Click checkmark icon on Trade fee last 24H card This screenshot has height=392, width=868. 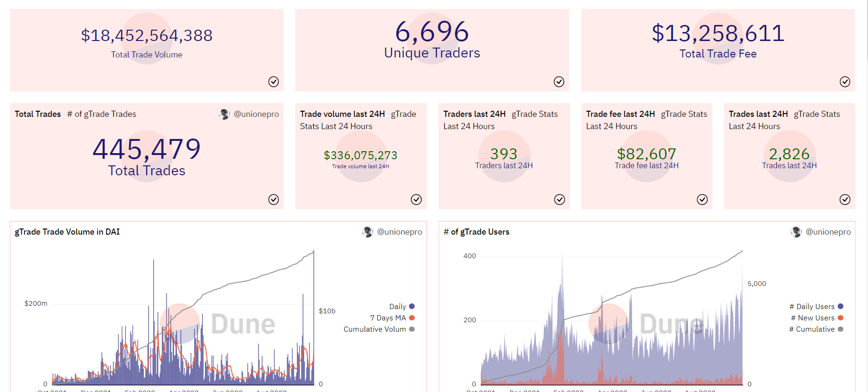(x=702, y=200)
